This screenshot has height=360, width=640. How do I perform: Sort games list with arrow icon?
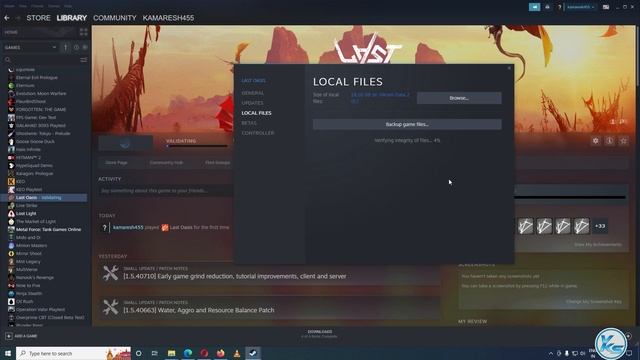[x=65, y=47]
